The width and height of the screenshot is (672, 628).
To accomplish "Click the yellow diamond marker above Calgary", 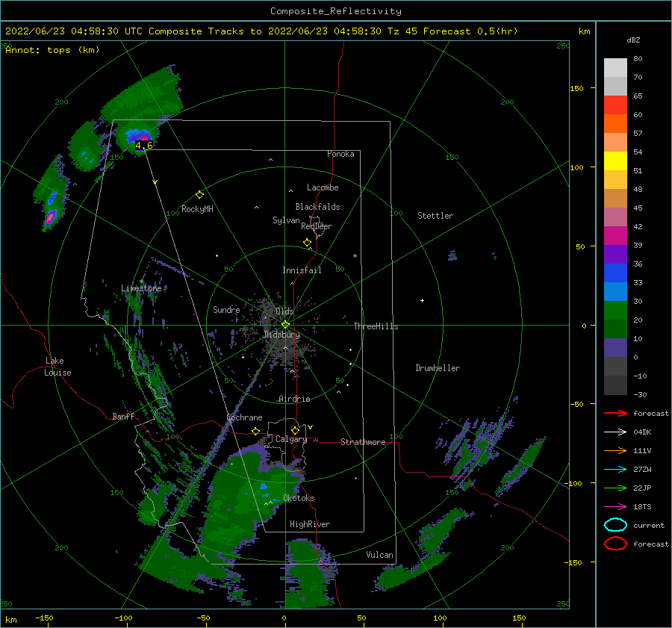I will [295, 430].
